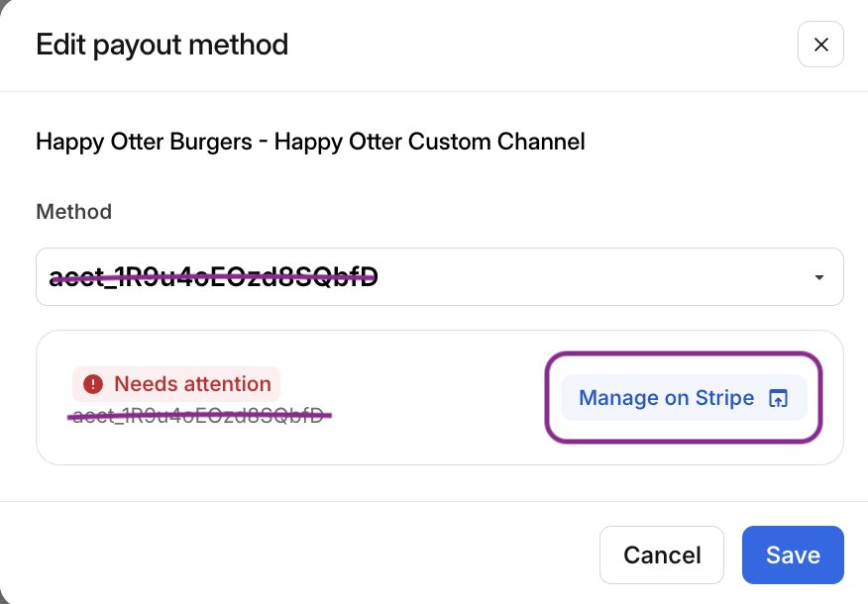Click the Happy Otter Custom Channel text
868x604 pixels.
(x=429, y=142)
